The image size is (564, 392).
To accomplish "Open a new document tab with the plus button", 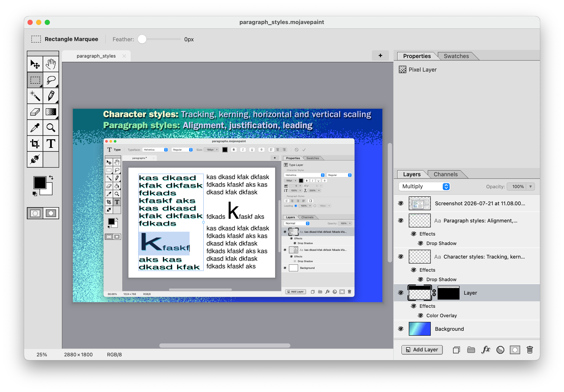I will (x=380, y=55).
